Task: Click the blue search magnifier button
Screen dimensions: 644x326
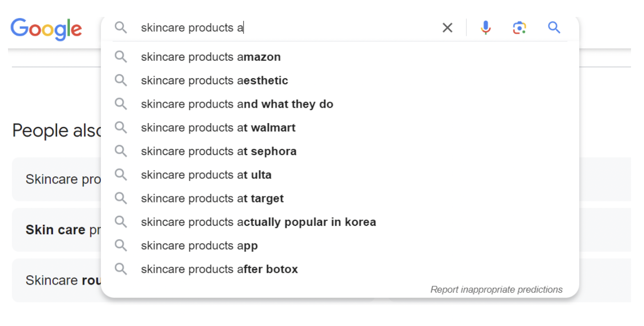Action: 554,27
